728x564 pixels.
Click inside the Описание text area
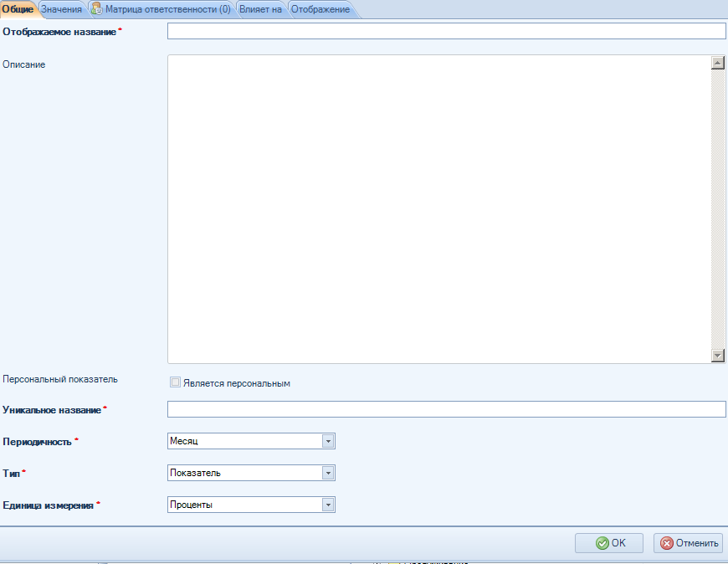click(435, 209)
